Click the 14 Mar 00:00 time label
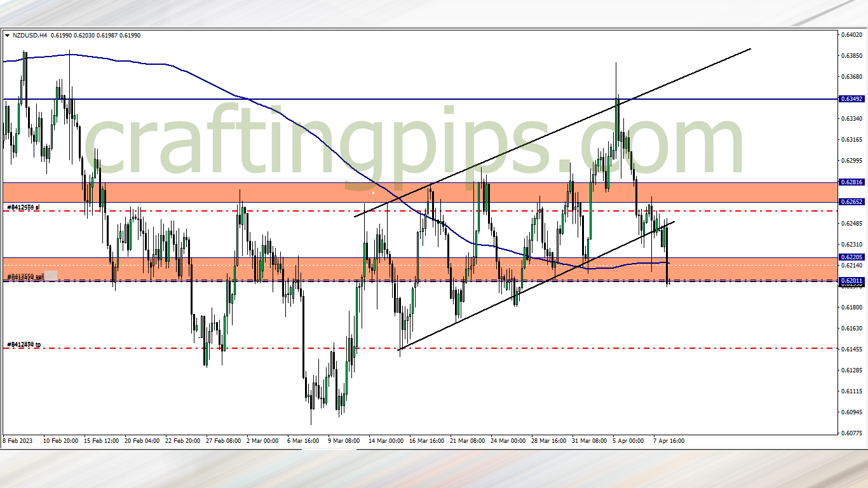Viewport: 868px width, 488px height. [x=386, y=440]
